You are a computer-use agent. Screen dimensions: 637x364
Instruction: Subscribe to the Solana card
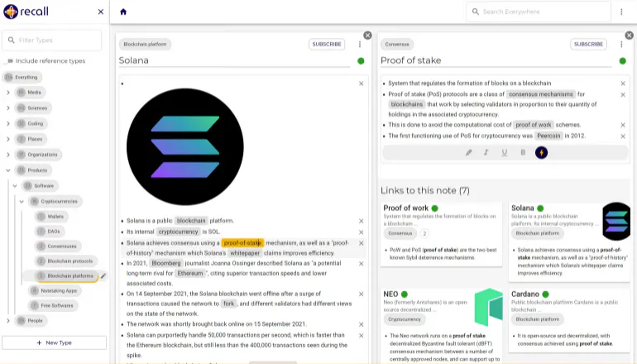point(327,45)
